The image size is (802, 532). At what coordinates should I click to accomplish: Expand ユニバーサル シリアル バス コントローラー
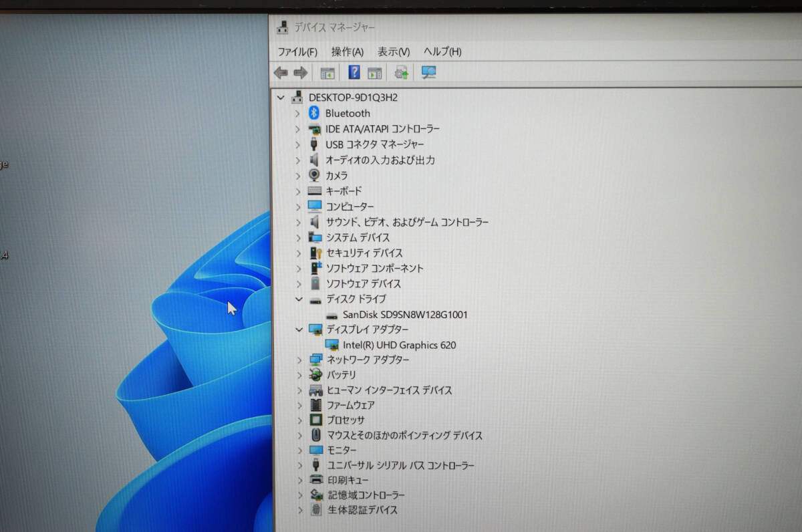[299, 465]
